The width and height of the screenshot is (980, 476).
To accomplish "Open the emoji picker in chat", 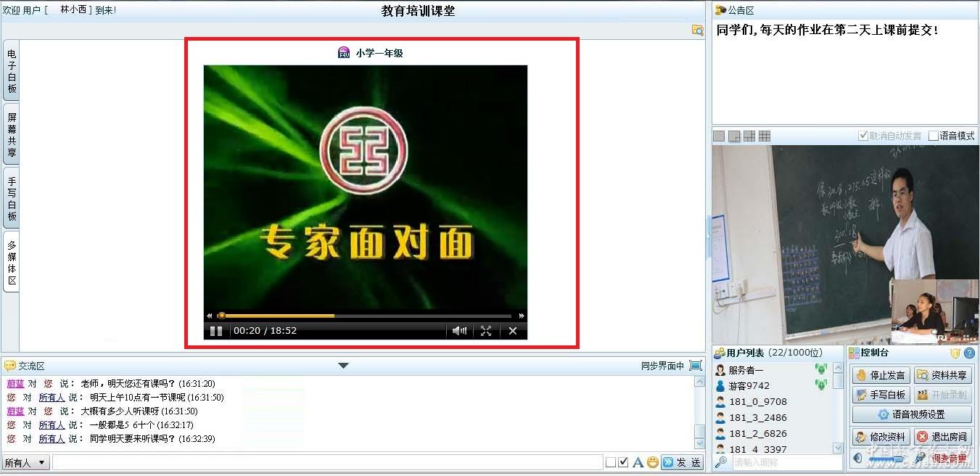I will point(653,462).
